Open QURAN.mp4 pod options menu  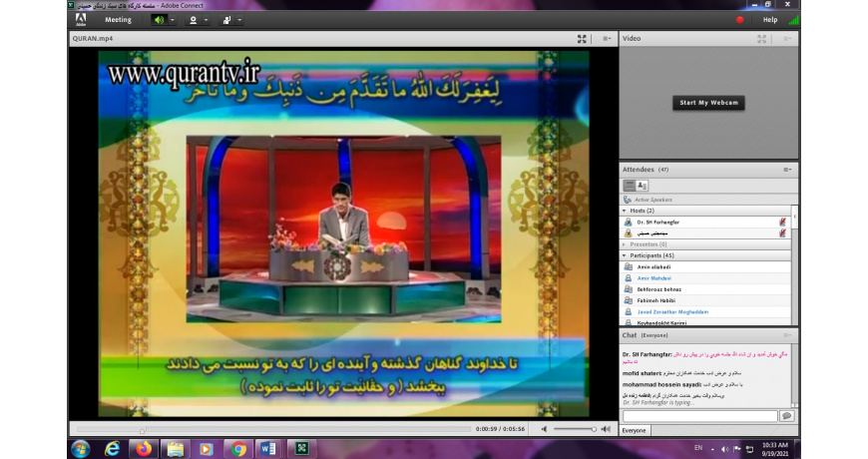point(607,39)
